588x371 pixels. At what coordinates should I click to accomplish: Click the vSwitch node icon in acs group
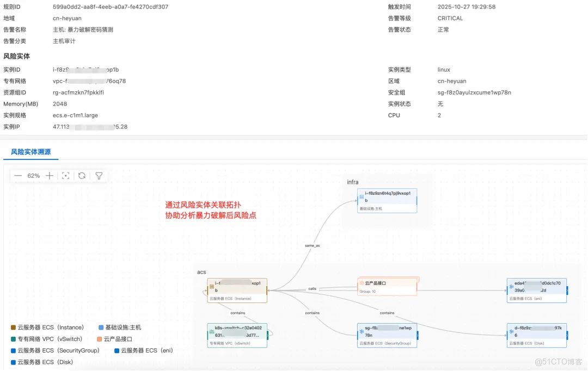(x=211, y=332)
